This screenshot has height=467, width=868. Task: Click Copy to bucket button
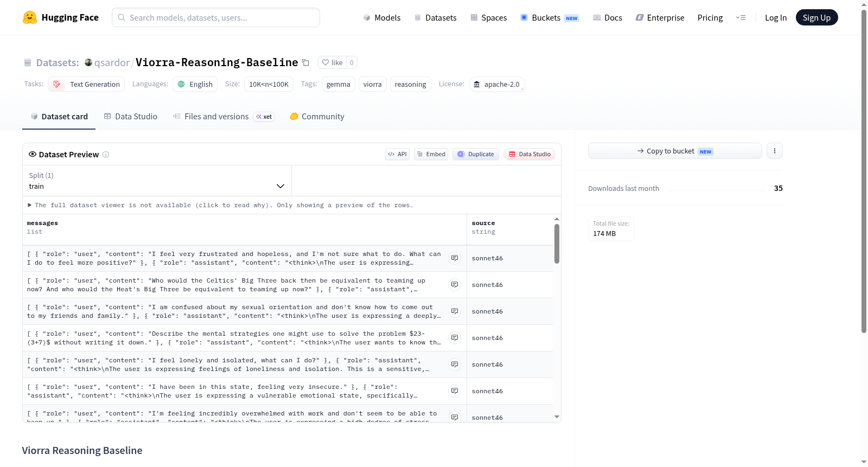point(675,151)
